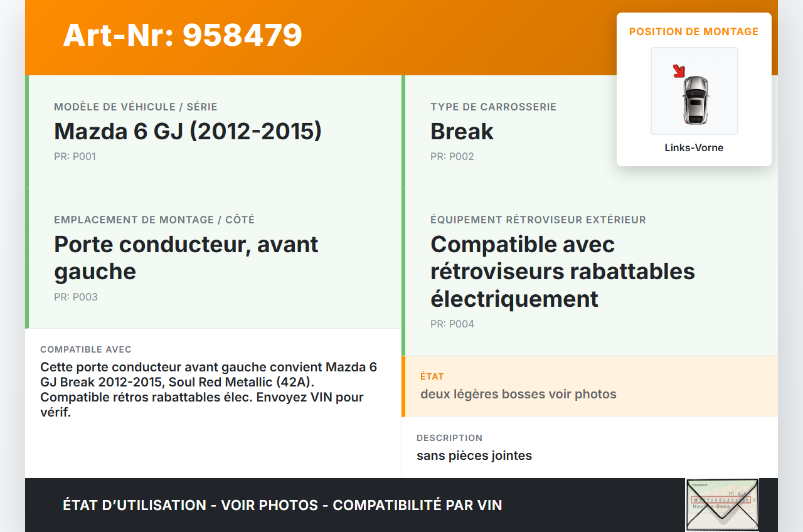Image resolution: width=803 pixels, height=532 pixels.
Task: Click the "POSITION DE MONTAGE" title
Action: pyautogui.click(x=694, y=31)
